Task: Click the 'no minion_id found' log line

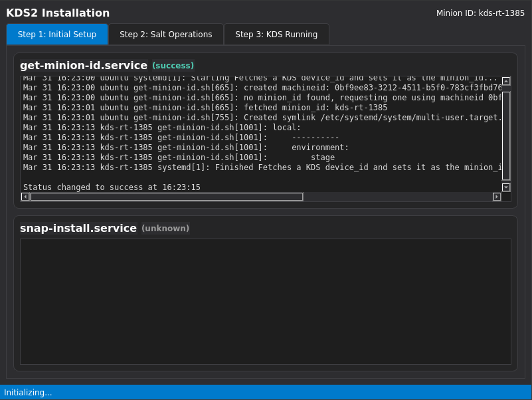Action: coord(262,98)
